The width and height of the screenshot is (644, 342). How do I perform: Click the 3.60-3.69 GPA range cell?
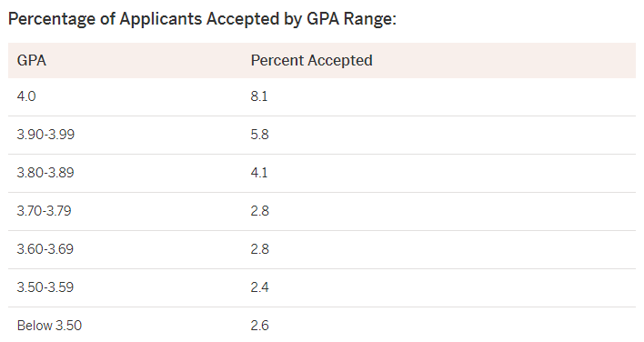point(45,249)
